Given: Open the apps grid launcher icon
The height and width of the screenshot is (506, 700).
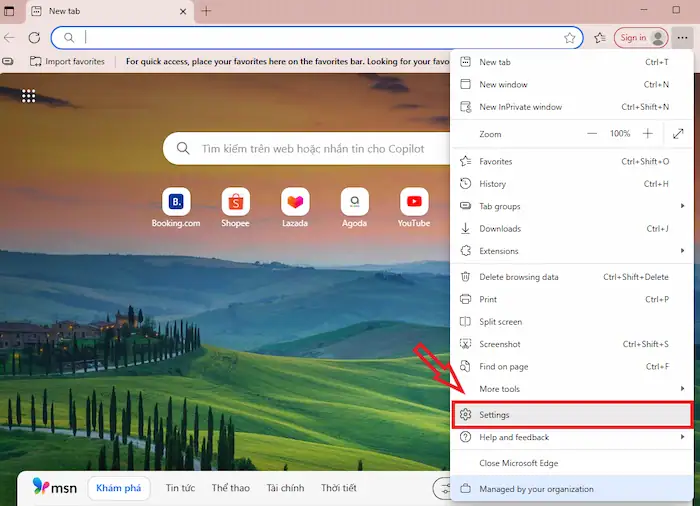Looking at the screenshot, I should tap(29, 96).
